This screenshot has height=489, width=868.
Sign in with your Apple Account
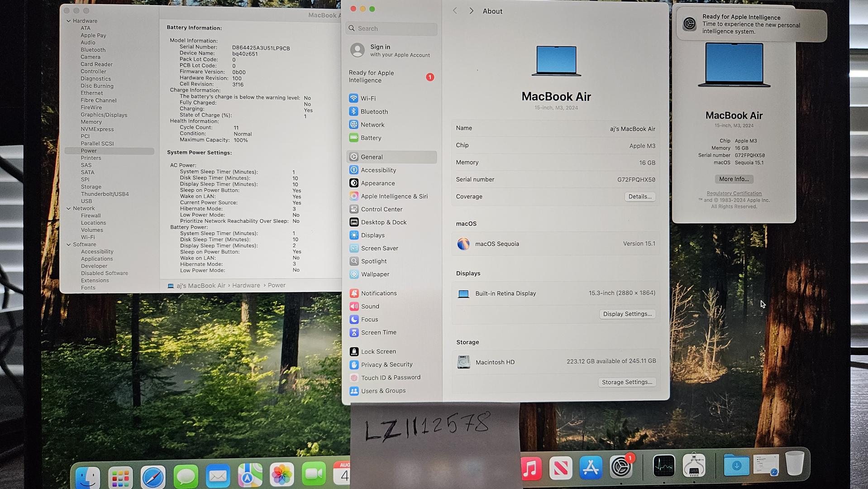(391, 50)
